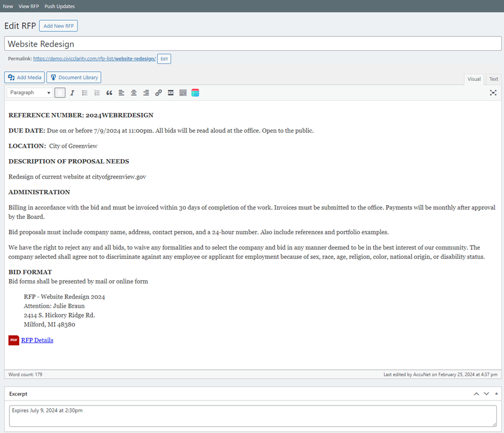The width and height of the screenshot is (504, 433).
Task: Click the Excerpt textarea resize handle
Action: tap(494, 425)
